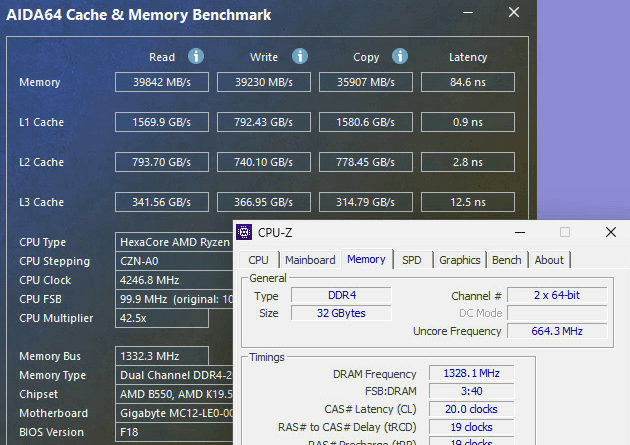The width and height of the screenshot is (630, 445).
Task: Click the Chipset value AMD B550
Action: (x=174, y=394)
